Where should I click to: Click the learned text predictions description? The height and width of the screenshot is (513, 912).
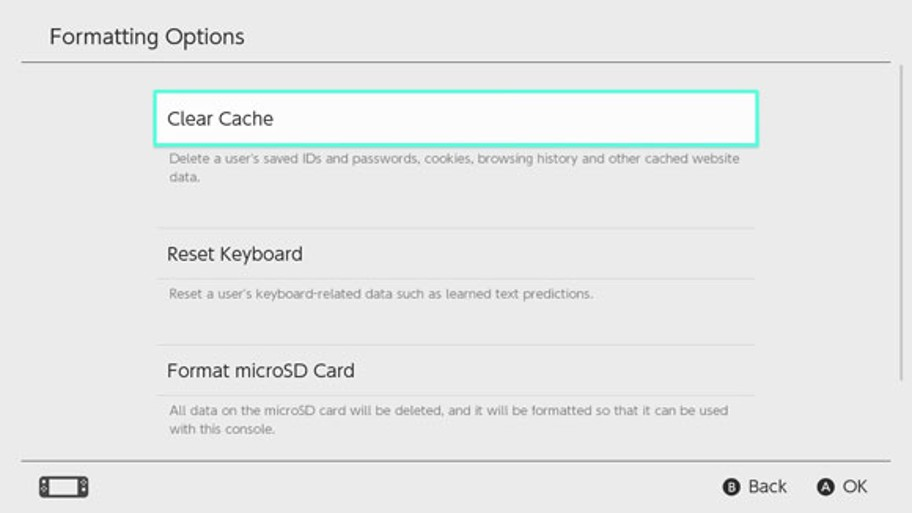coord(380,294)
